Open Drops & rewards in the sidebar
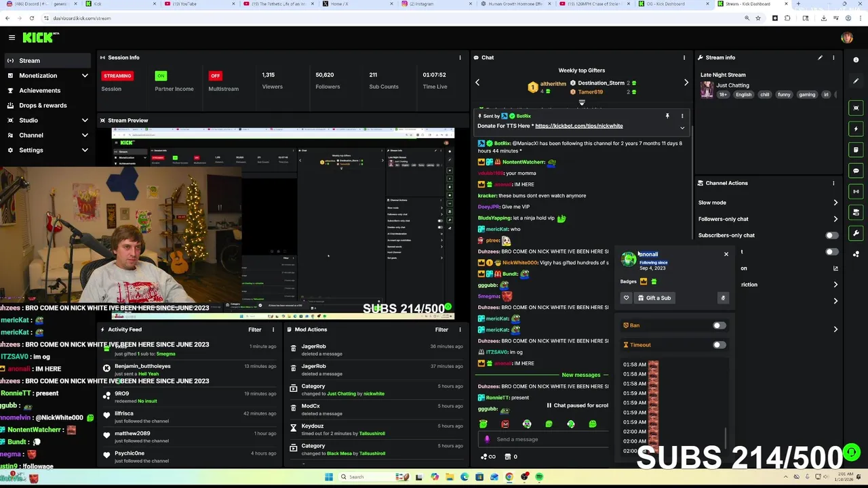The image size is (868, 488). (46, 105)
